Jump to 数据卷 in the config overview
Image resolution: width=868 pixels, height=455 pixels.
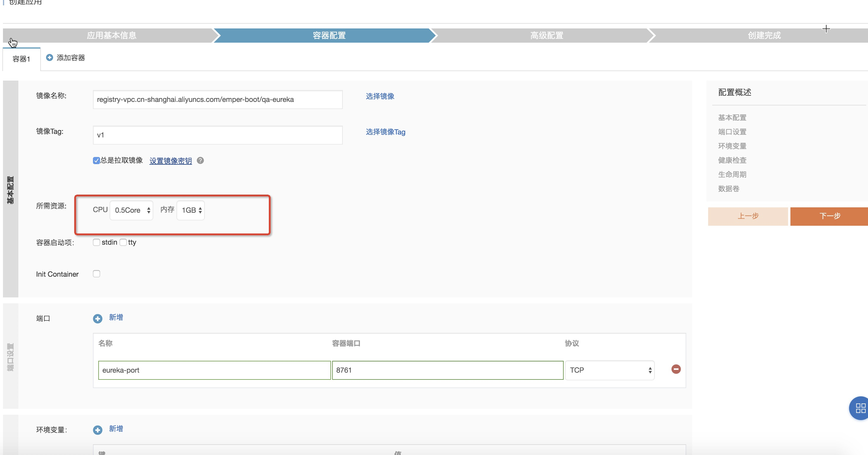(729, 189)
